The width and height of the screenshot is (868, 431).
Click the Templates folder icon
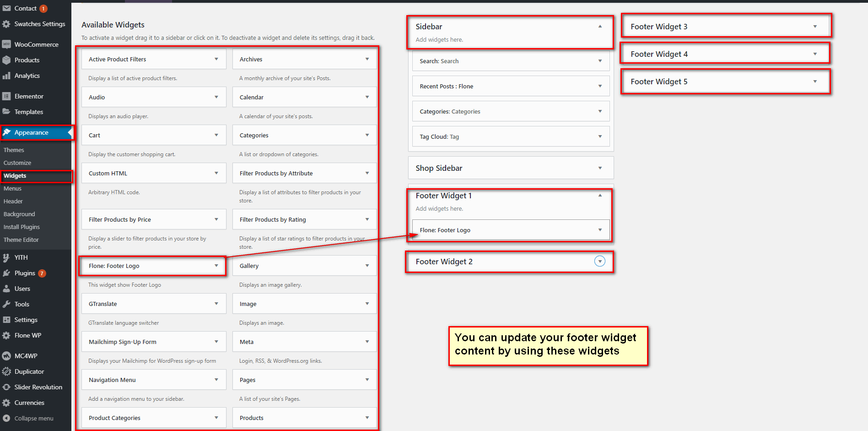coord(6,112)
